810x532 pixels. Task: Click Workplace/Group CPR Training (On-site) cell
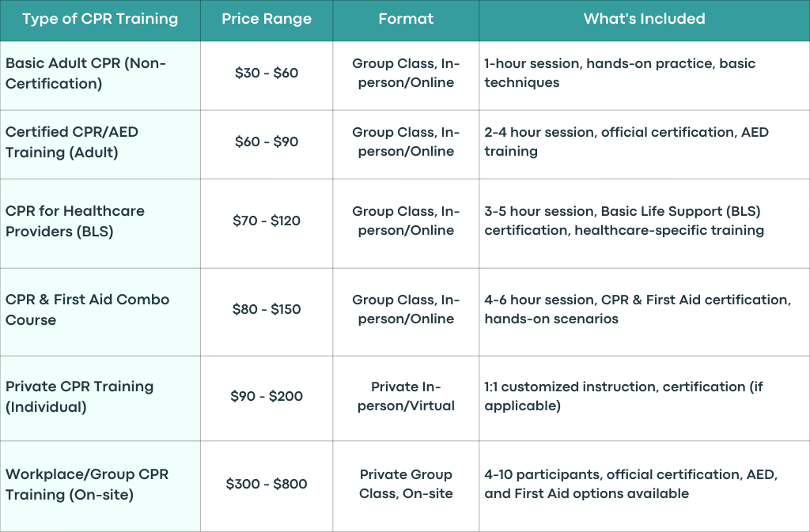coord(100,485)
